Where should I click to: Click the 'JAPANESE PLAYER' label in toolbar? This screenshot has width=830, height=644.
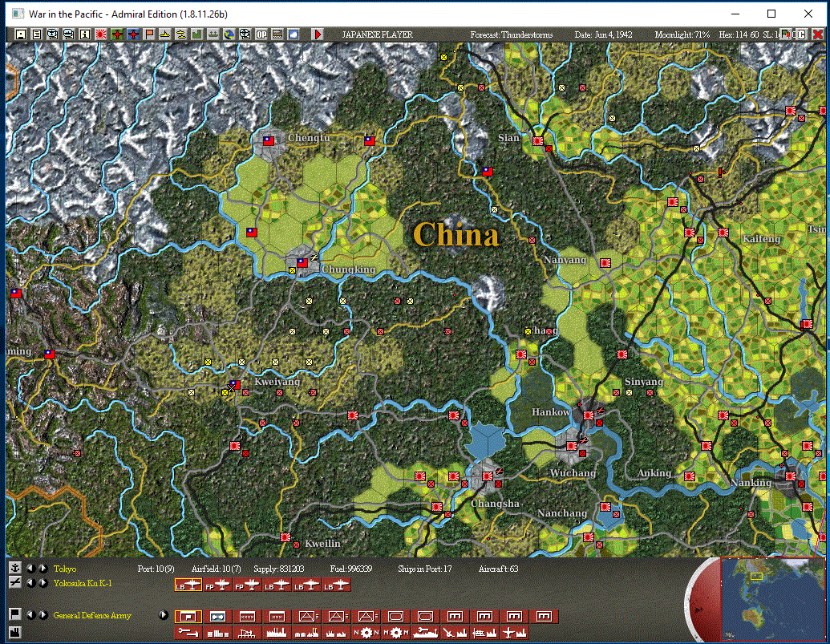377,34
